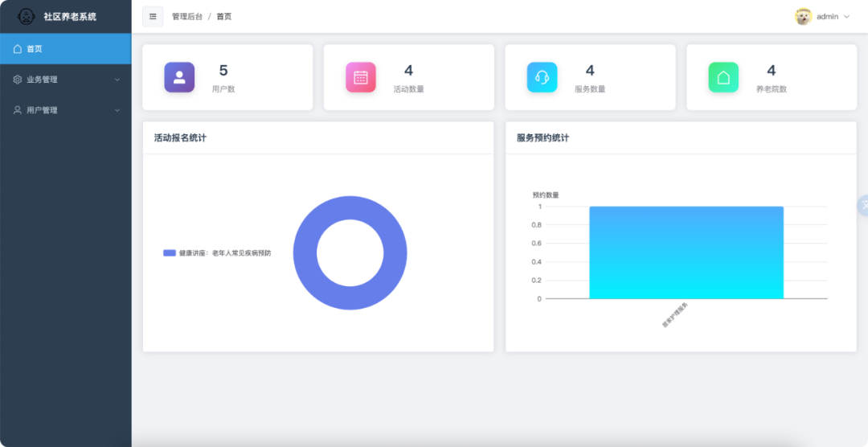Click the person icon beside 用户管理
The image size is (868, 447).
pos(17,110)
